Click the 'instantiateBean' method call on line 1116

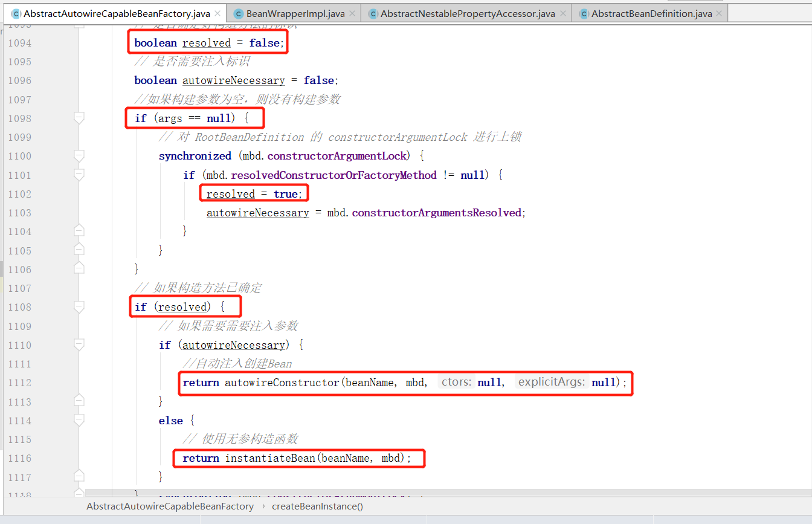coord(270,458)
